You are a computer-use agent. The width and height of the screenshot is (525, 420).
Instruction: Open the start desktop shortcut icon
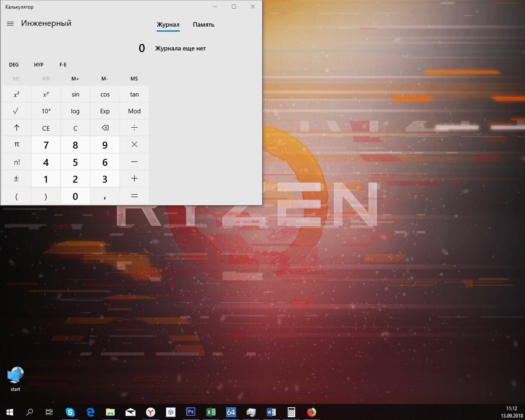point(15,379)
